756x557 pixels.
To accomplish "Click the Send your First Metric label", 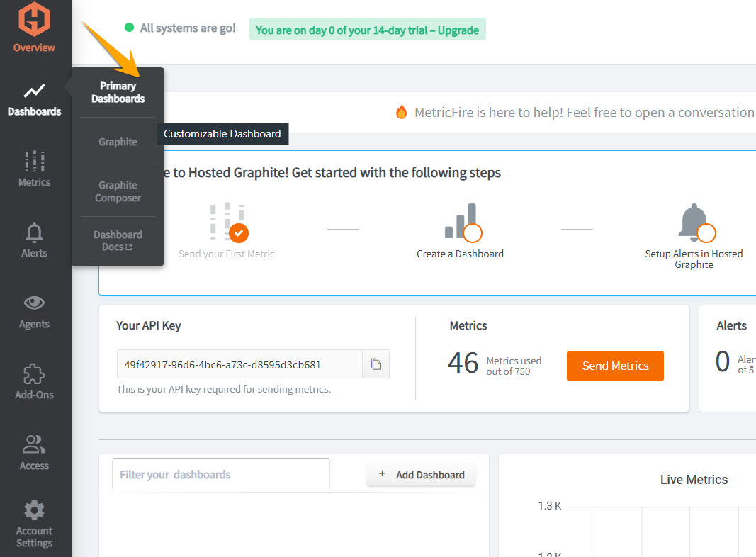I will pos(227,254).
